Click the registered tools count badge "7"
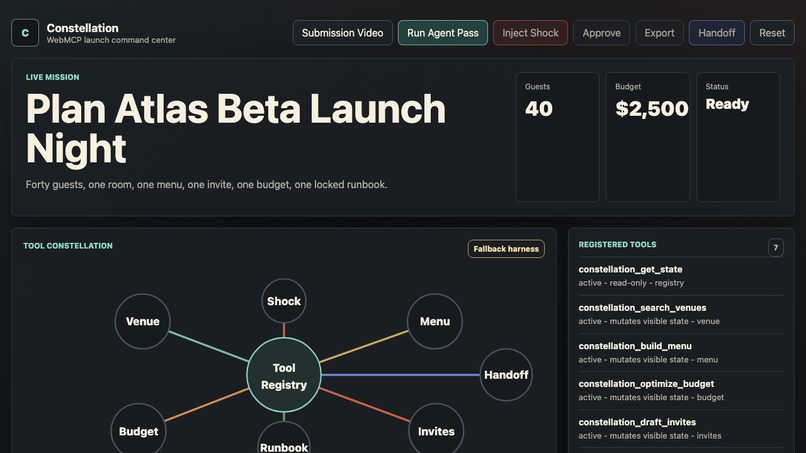The height and width of the screenshot is (453, 806). tap(776, 248)
